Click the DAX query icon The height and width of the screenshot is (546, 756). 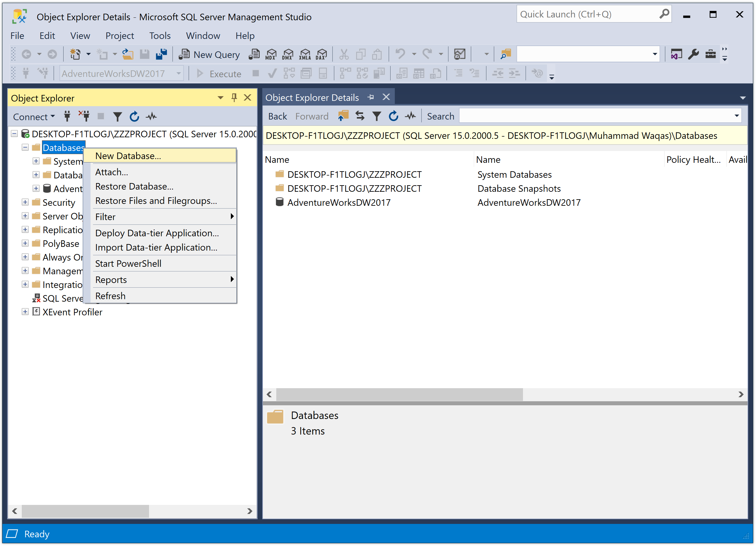[321, 54]
